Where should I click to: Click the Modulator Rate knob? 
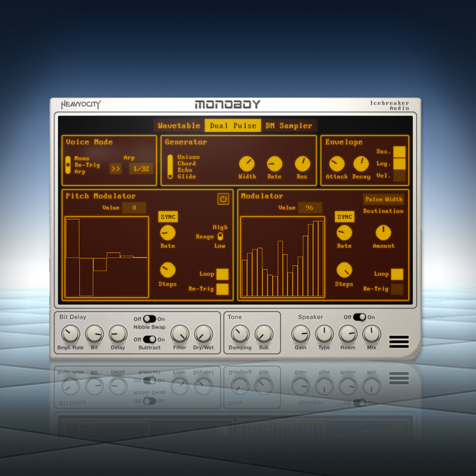point(345,233)
